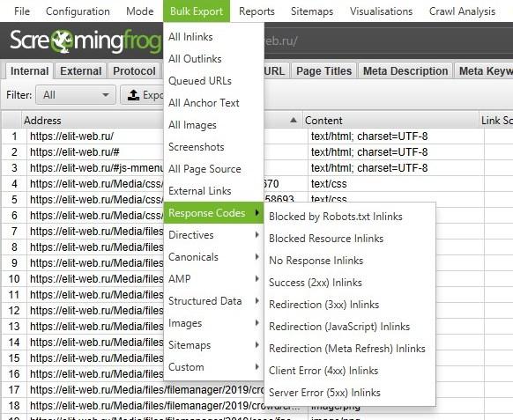Screen dimensions: 513x420
Task: Choose All Outlinks export
Action: tap(213, 59)
